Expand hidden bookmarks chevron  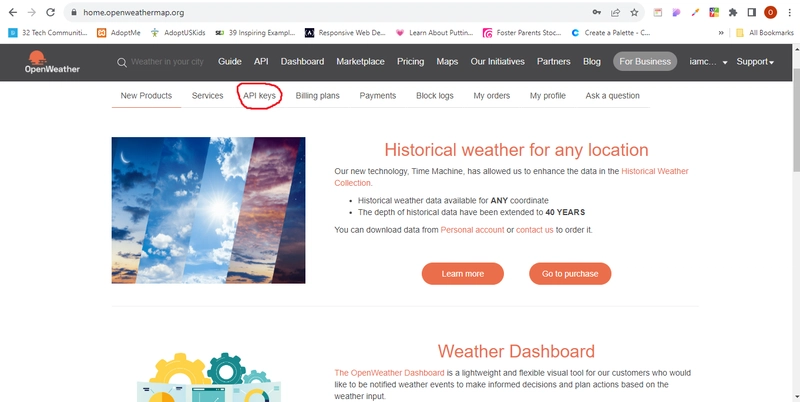pyautogui.click(x=721, y=33)
